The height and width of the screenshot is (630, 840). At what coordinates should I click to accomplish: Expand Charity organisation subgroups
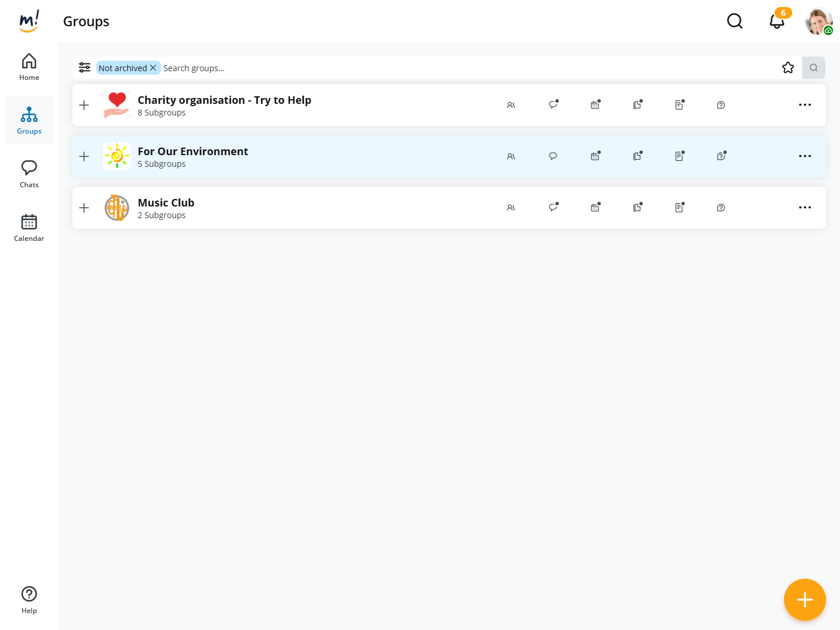[84, 105]
